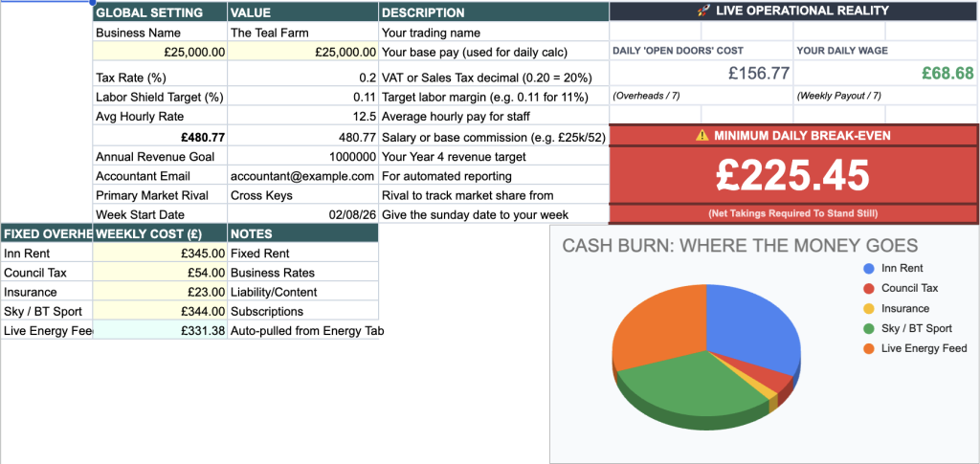The height and width of the screenshot is (464, 980).
Task: Click the green Sky / BT Sport legend dot
Action: point(868,329)
